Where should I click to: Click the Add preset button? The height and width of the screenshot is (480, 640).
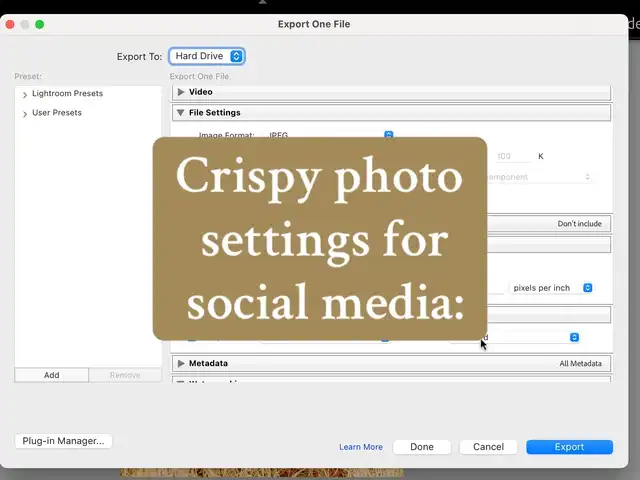coord(51,375)
